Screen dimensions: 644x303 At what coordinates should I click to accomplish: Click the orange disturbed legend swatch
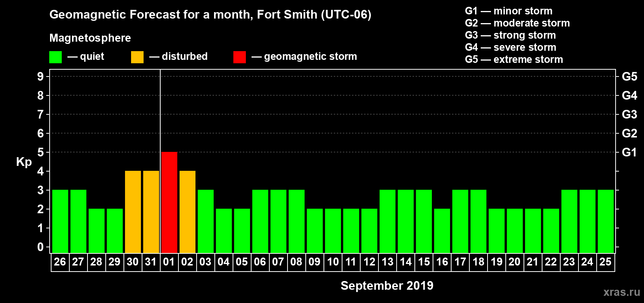137,57
